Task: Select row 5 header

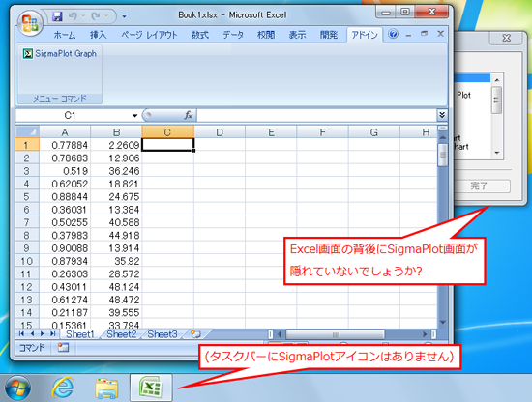Action: 27,196
